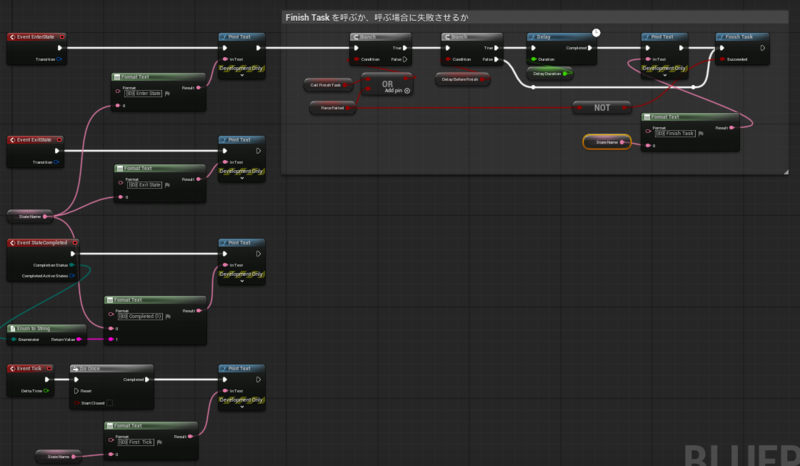The image size is (800, 466).
Task: Click the True pin on the second Branch
Action: click(x=496, y=48)
